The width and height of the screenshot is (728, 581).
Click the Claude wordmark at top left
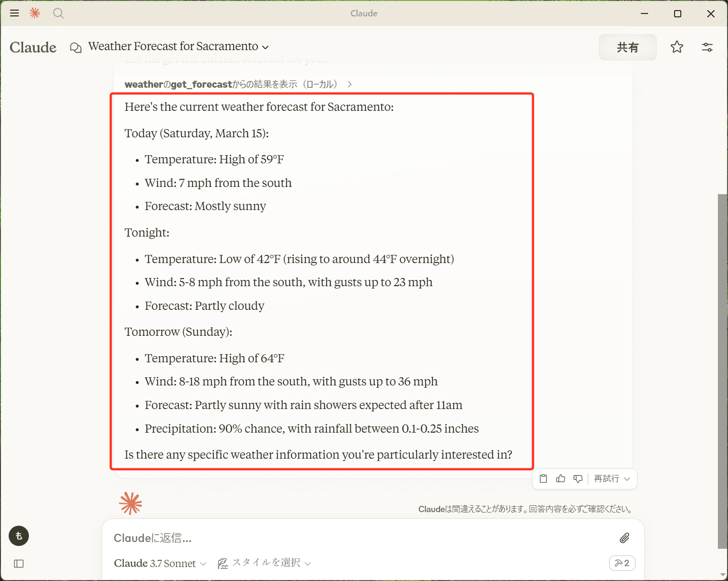33,47
